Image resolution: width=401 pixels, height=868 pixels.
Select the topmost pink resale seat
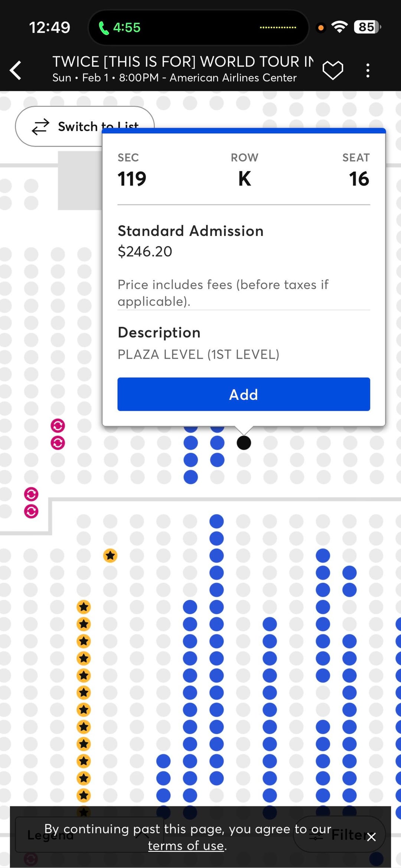pyautogui.click(x=58, y=425)
